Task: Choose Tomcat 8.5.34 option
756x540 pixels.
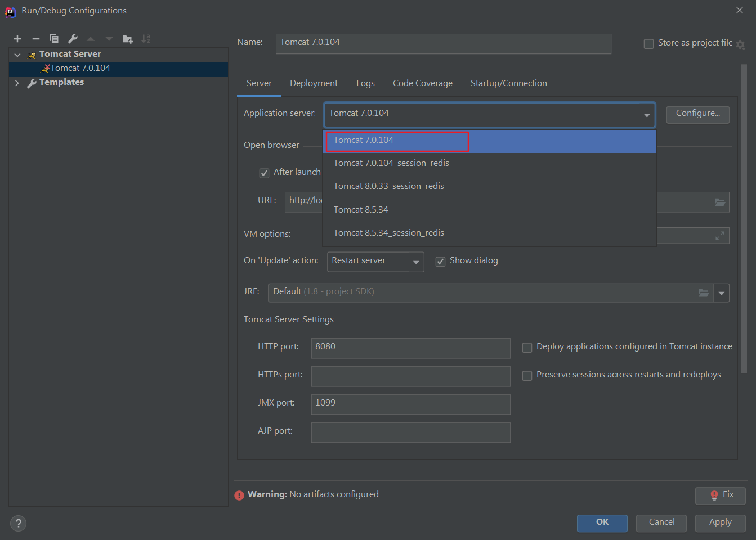Action: [x=489, y=210]
